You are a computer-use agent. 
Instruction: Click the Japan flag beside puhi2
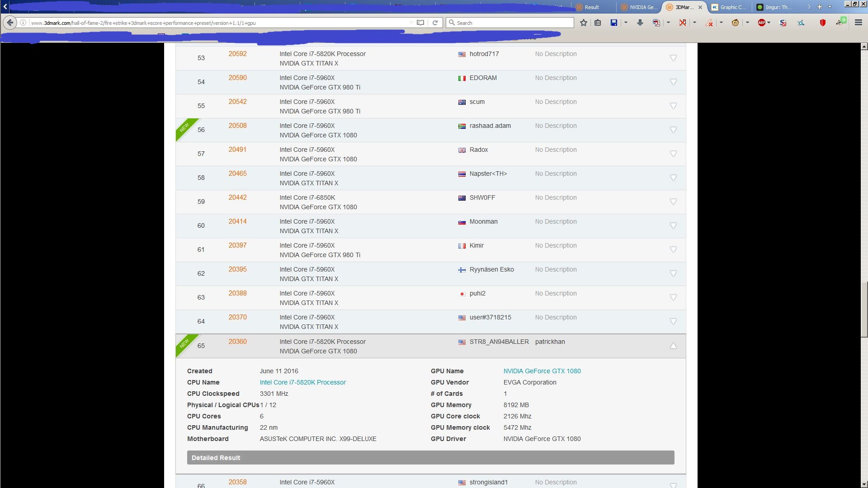click(x=462, y=294)
